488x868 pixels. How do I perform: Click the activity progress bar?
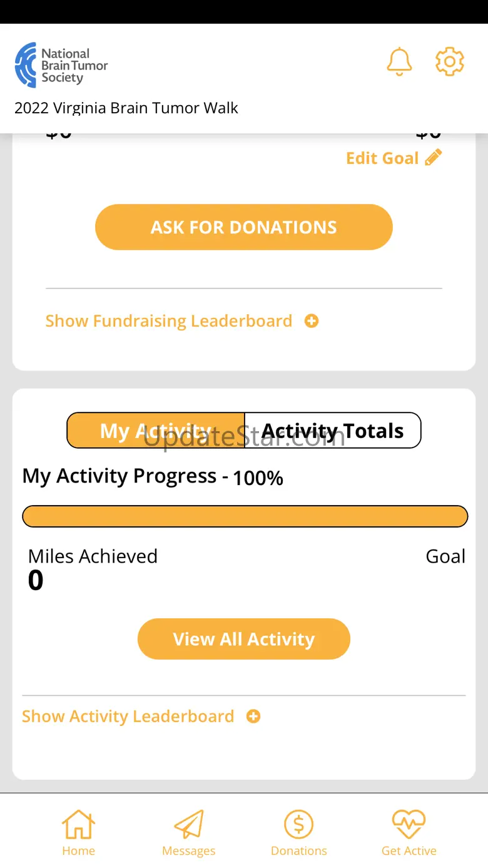(245, 516)
